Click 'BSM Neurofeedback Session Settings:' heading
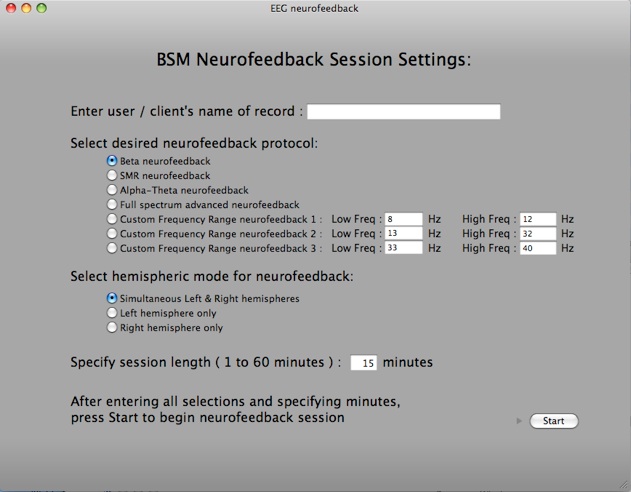 coord(313,60)
